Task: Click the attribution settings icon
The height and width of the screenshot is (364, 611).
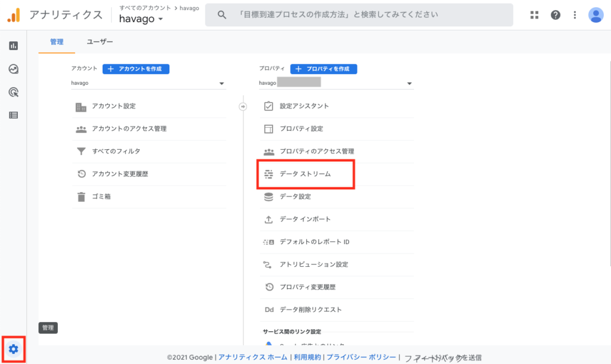Action: (267, 264)
